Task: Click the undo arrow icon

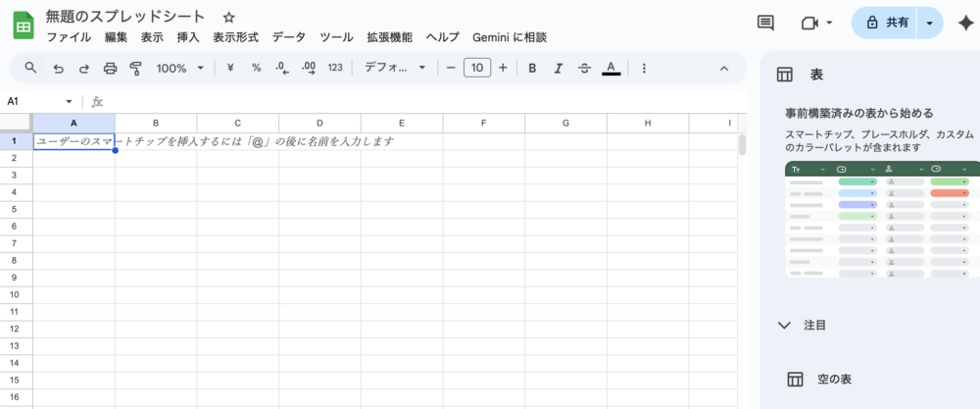Action: [x=58, y=69]
